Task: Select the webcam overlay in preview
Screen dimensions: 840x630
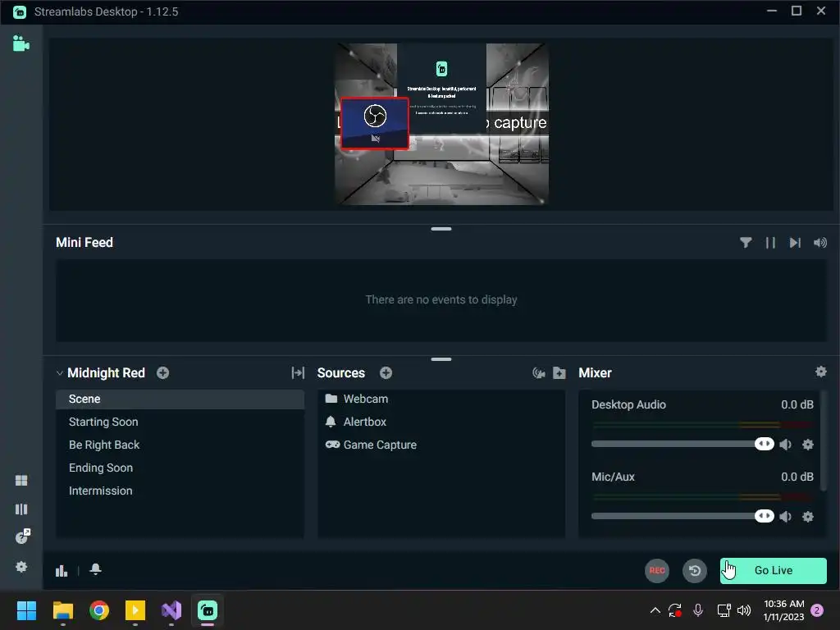Action: [x=374, y=123]
